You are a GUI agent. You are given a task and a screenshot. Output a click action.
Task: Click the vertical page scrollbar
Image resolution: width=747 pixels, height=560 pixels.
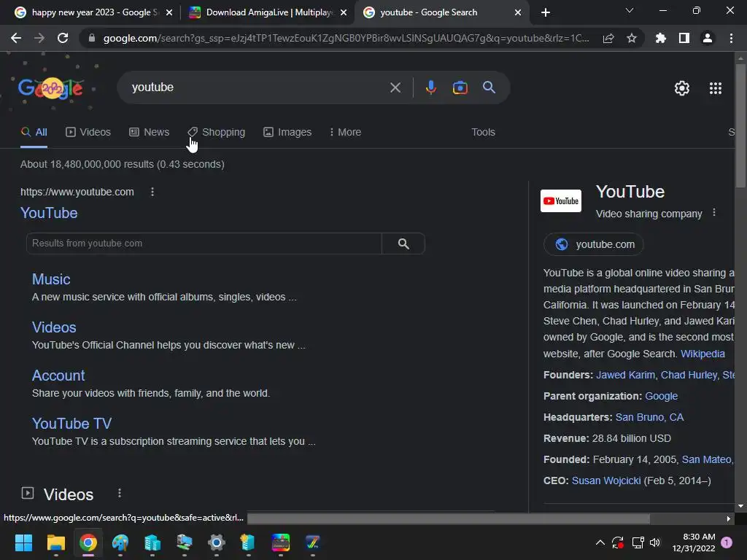740,125
